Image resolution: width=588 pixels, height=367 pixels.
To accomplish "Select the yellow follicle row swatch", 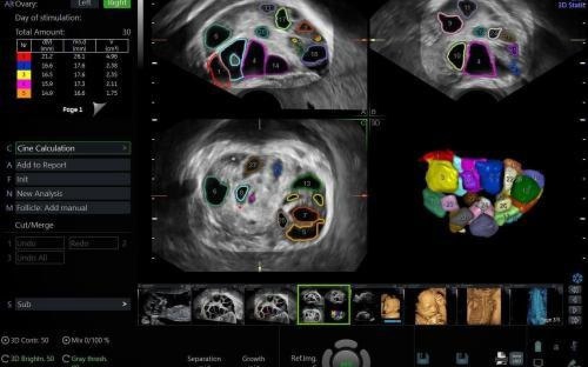I will 24,75.
